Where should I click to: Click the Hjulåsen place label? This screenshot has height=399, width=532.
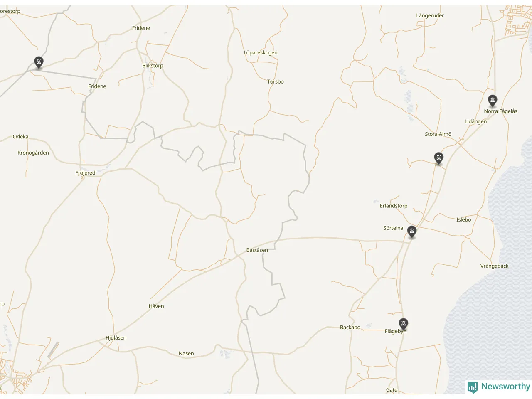coord(116,338)
